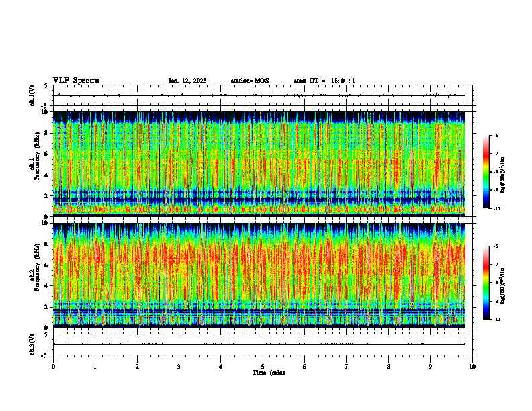Click the "8" kHz tick of ch.1 spectrogram

(x=47, y=133)
